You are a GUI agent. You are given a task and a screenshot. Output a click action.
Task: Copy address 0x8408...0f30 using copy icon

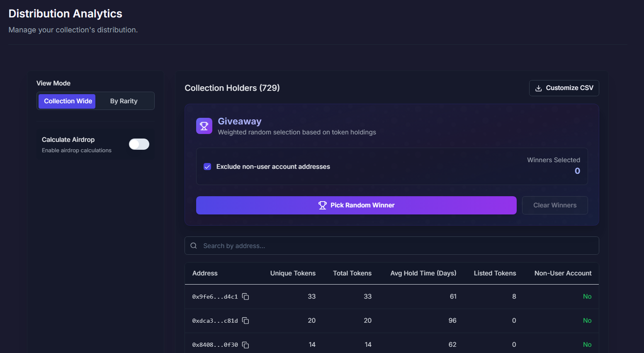coord(245,345)
